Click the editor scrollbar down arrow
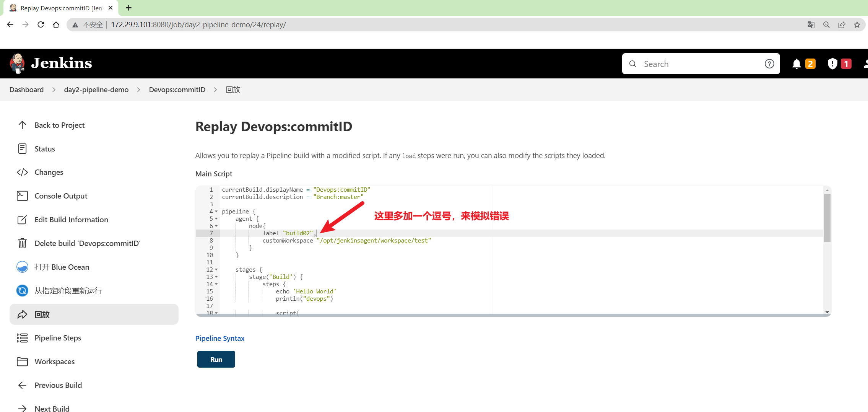Screen dimensions: 868x412 point(827,312)
